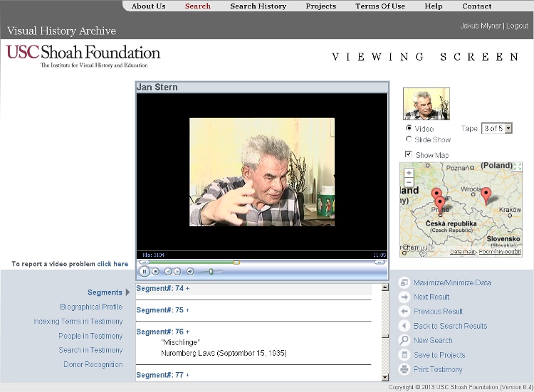
Task: Zoom in on the map
Action: click(x=409, y=173)
